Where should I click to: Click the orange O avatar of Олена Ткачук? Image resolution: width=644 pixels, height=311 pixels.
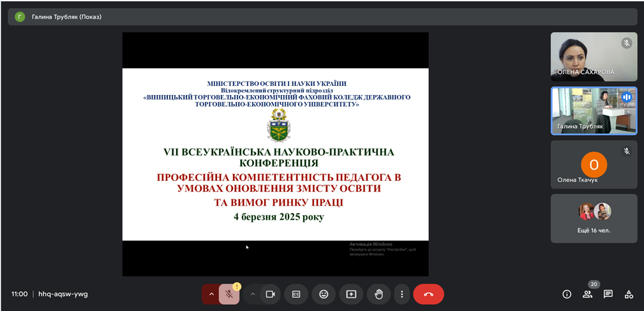[594, 164]
